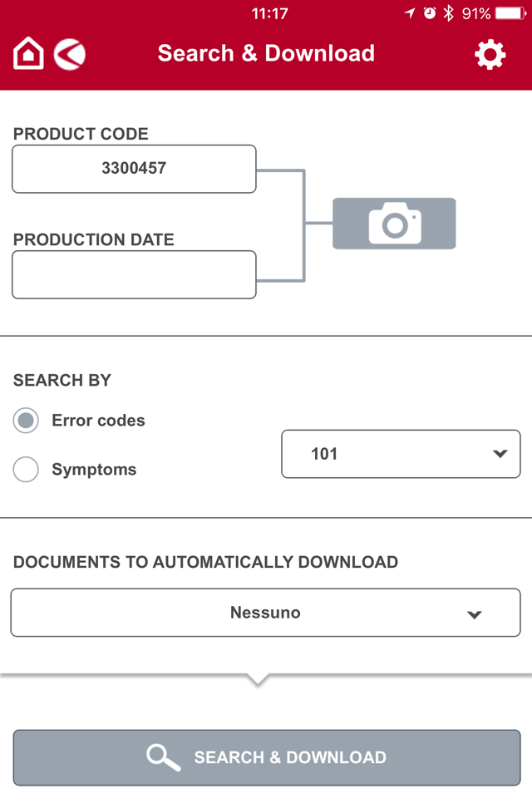Go back using the round arrow icon
532x798 pixels.
tap(70, 54)
